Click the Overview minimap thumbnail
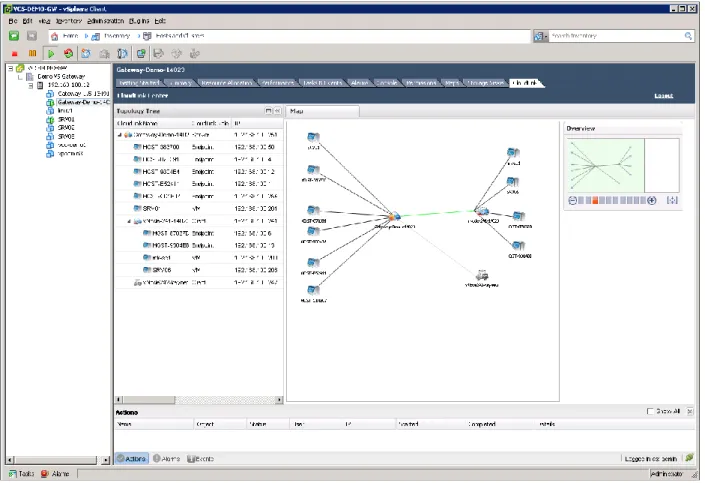This screenshot has height=483, width=705. 623,165
